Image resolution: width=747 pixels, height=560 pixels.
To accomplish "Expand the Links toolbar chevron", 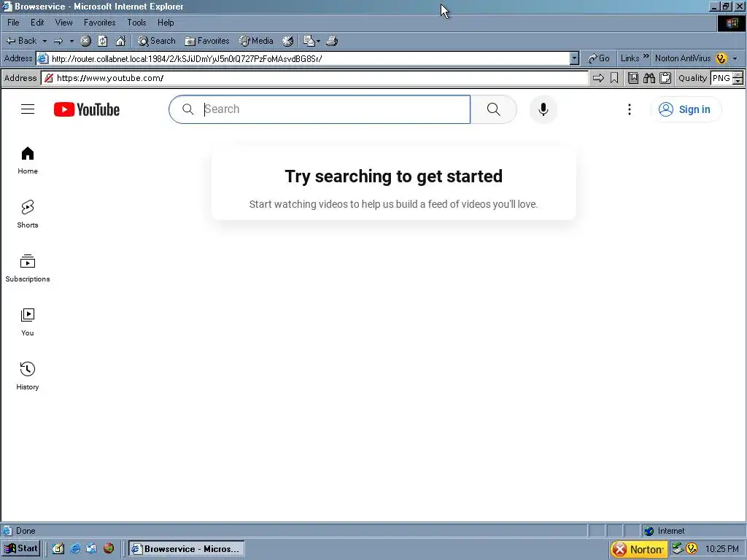I will (646, 57).
